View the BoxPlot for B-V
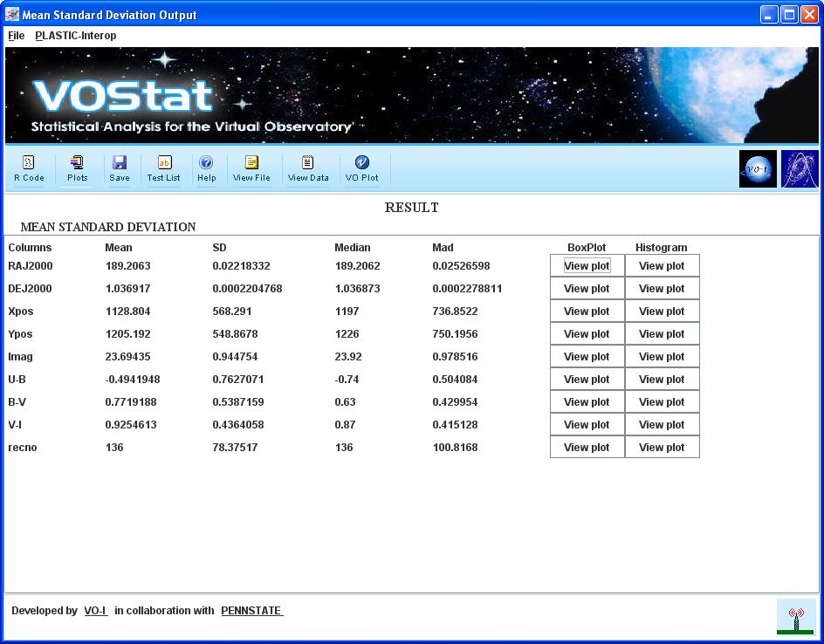The width and height of the screenshot is (824, 644). [587, 401]
